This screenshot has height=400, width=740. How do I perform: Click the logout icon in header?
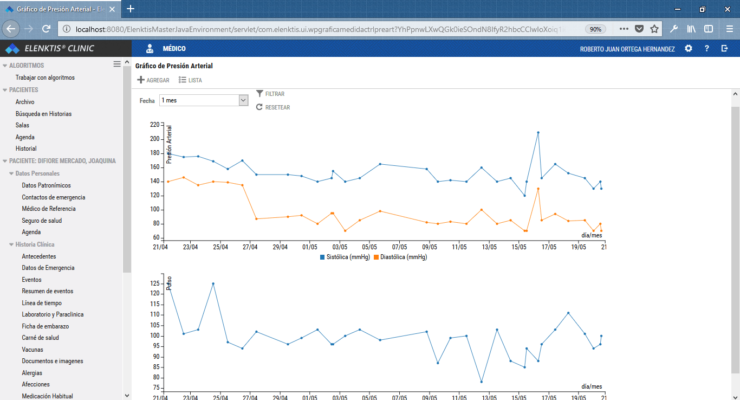coord(724,48)
